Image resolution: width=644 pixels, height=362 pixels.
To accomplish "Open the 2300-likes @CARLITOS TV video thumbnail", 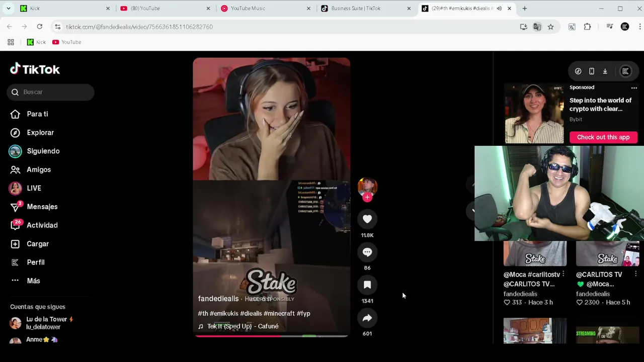I will pos(607,253).
